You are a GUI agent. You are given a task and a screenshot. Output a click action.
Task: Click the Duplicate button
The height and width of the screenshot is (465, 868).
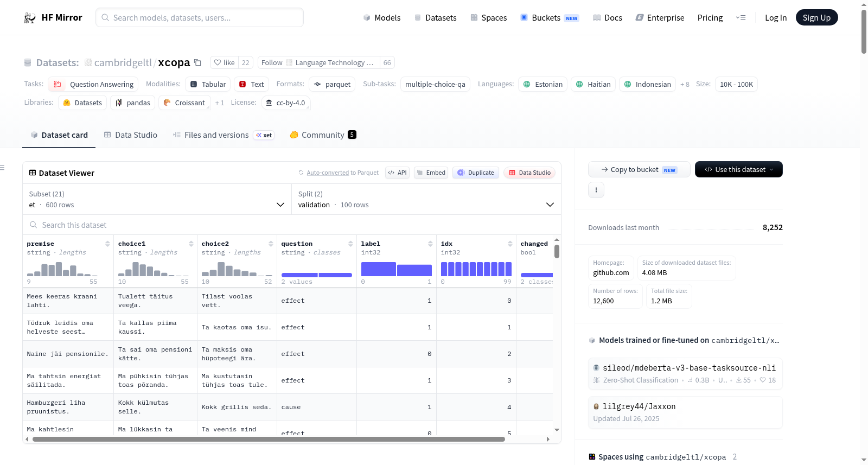point(476,173)
